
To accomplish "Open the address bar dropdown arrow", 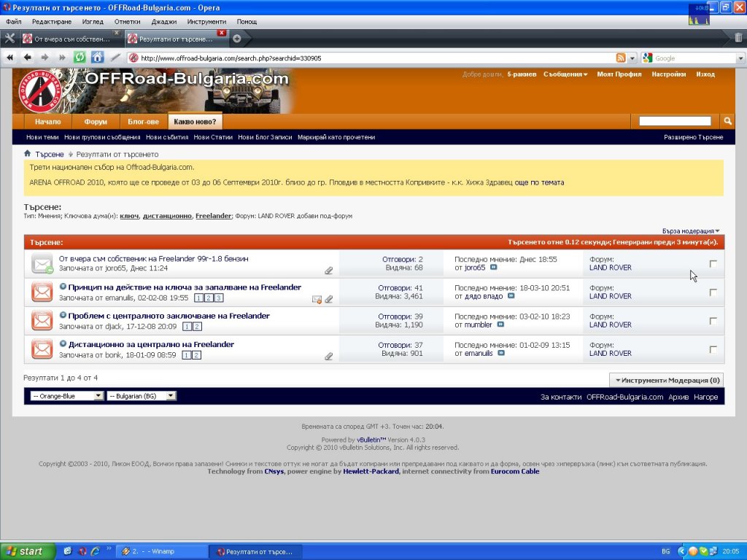I will pyautogui.click(x=632, y=58).
